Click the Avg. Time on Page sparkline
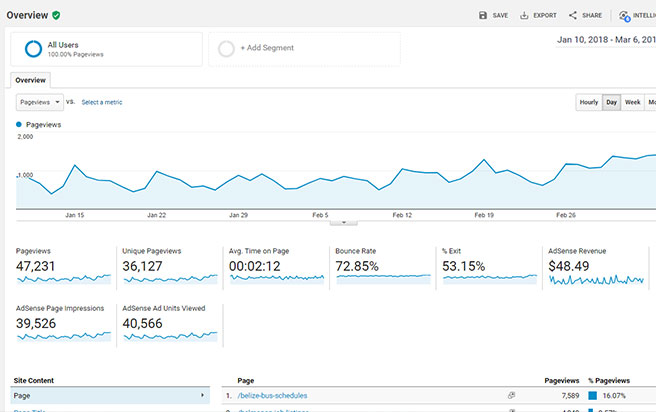 277,278
